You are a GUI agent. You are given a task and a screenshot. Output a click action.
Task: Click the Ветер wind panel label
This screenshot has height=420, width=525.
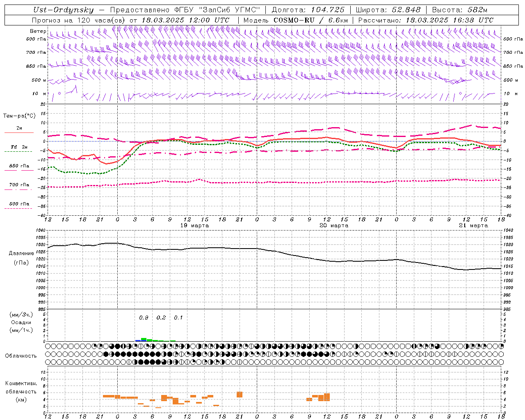[38, 31]
